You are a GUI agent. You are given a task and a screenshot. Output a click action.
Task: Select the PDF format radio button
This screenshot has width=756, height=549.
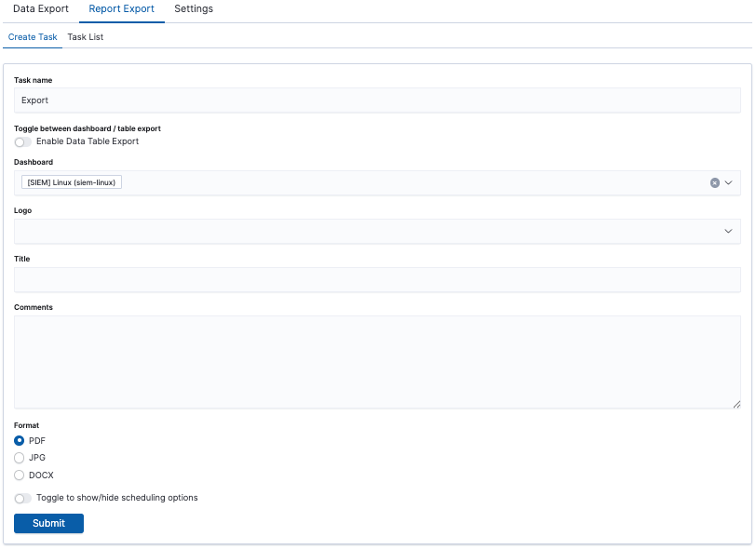(20, 441)
